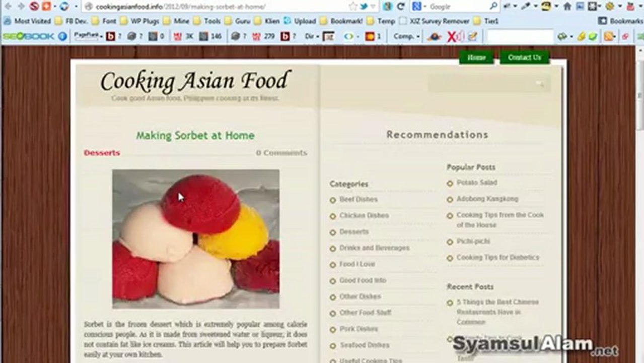
Task: Open the Tools bookmark folder
Action: tap(207, 21)
